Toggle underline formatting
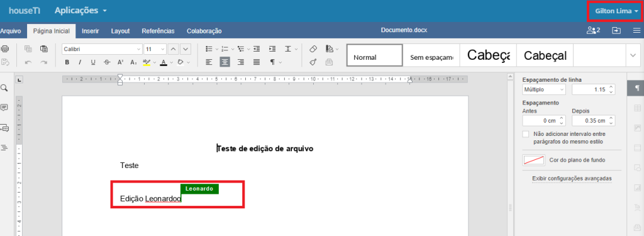The image size is (644, 236). (93, 62)
